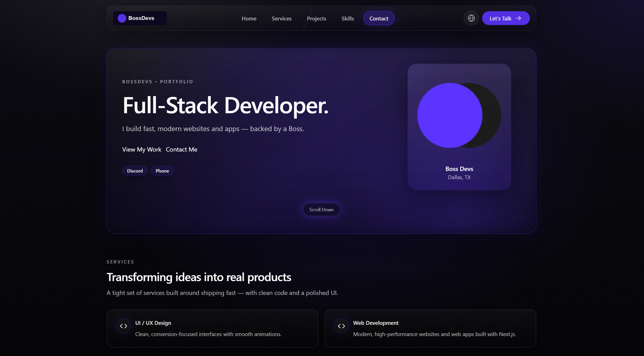The width and height of the screenshot is (644, 356).
Task: Select the Phone contact chip
Action: (x=162, y=171)
